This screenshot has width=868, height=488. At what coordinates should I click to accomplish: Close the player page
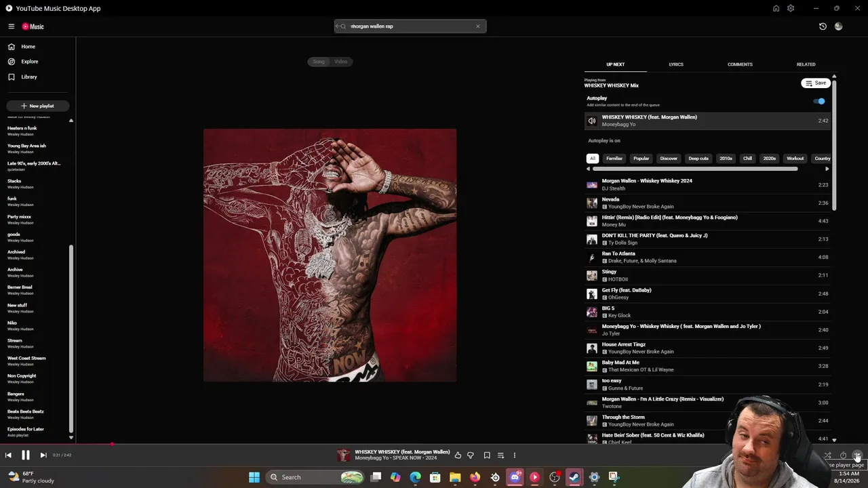click(x=857, y=455)
